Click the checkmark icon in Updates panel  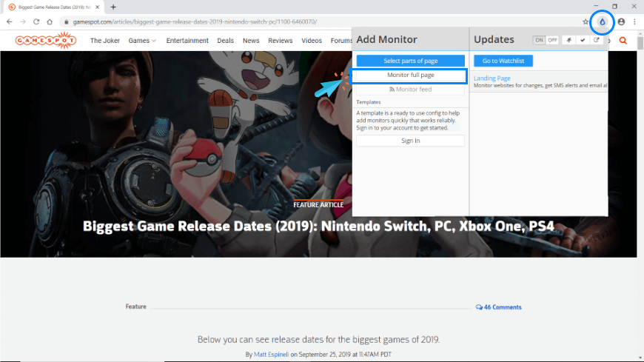click(583, 40)
